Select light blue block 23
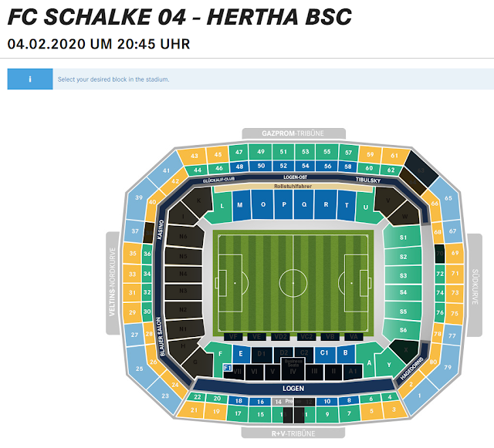494x448 pixels. (165, 396)
